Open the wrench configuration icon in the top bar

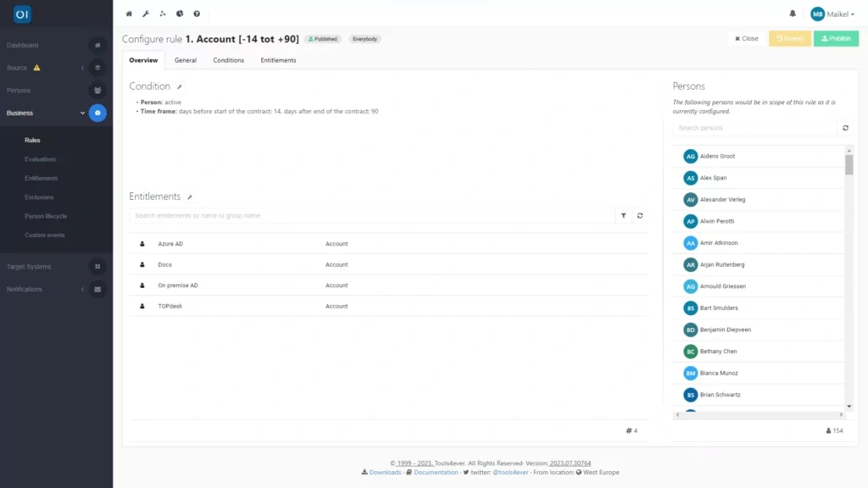[145, 14]
